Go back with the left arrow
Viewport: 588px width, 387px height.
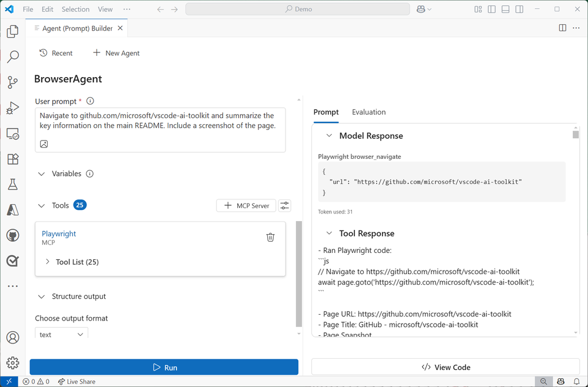click(x=161, y=9)
